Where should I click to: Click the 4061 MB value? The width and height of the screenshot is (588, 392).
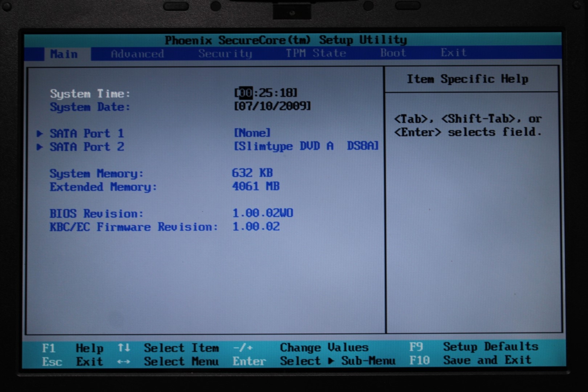pyautogui.click(x=256, y=186)
